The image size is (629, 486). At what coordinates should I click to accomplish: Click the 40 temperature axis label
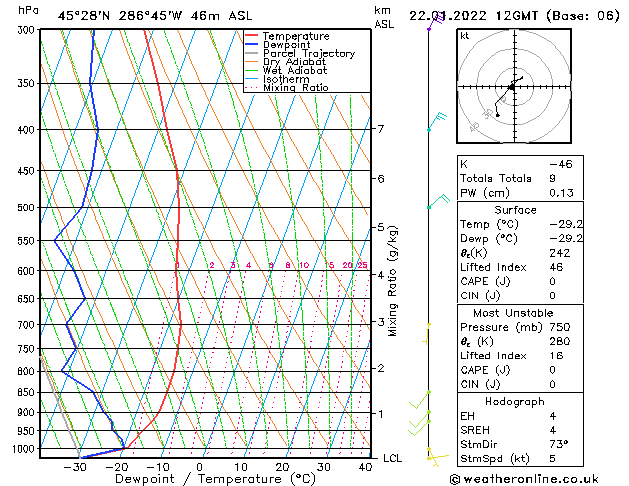pyautogui.click(x=365, y=468)
